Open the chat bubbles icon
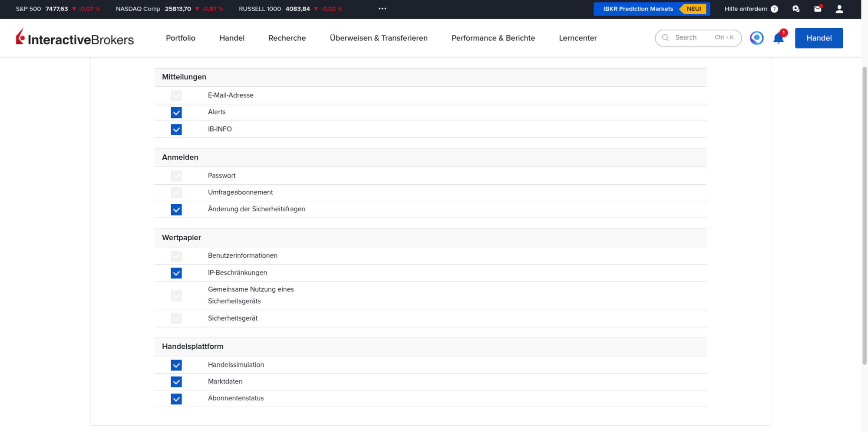 pos(796,9)
